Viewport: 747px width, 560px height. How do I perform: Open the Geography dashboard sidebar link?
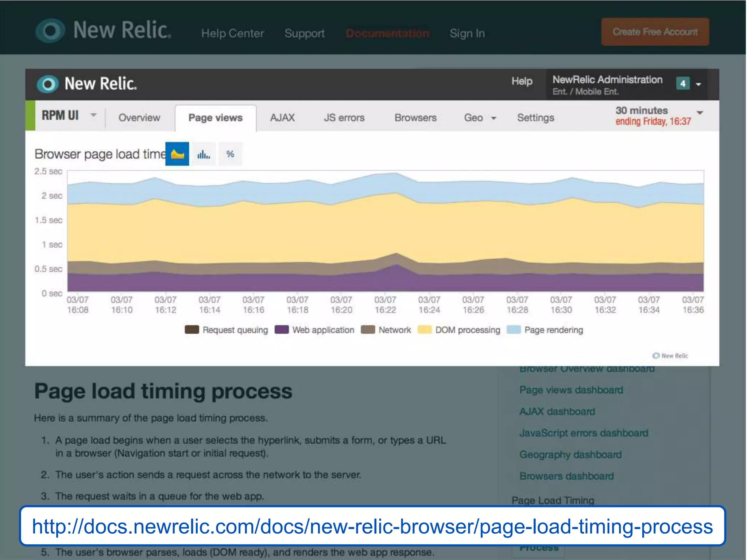coord(570,455)
